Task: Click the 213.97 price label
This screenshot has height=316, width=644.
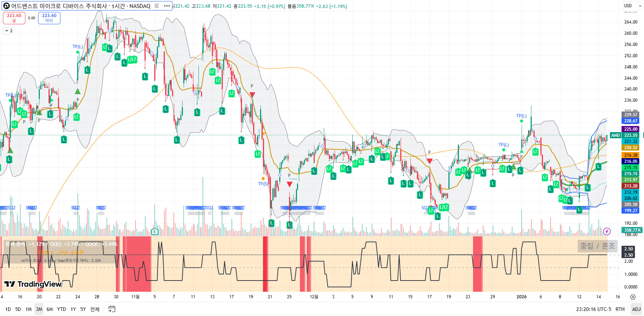Action: coord(631,180)
